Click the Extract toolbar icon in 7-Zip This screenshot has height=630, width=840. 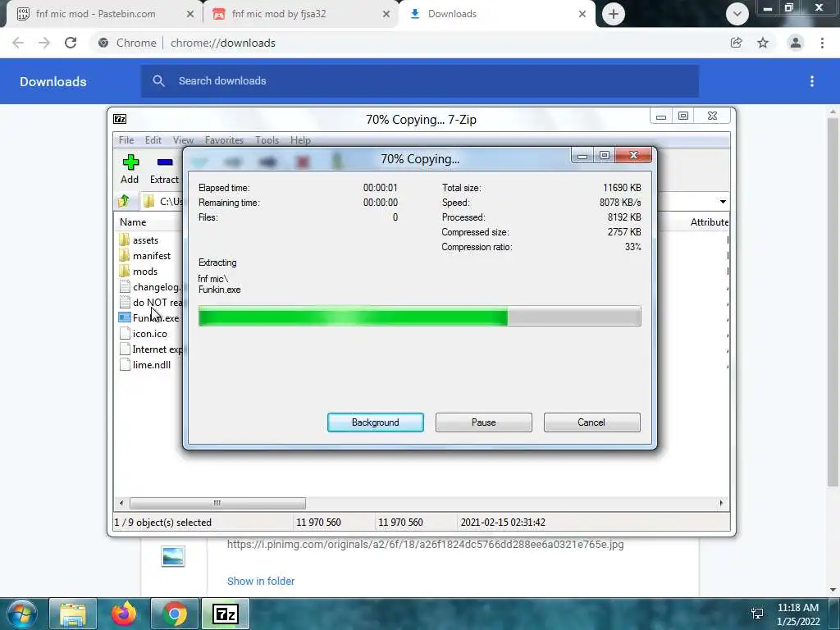[165, 162]
